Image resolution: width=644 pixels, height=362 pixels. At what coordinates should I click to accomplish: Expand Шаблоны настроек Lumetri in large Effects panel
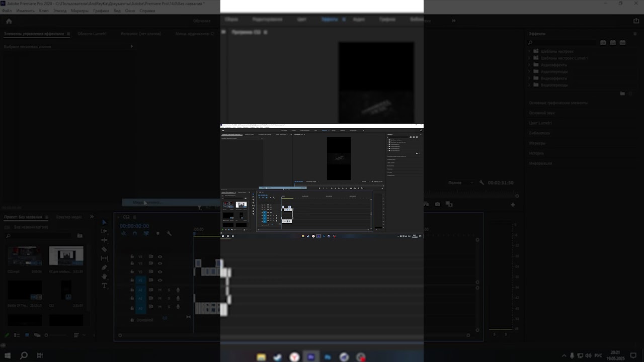coord(530,58)
